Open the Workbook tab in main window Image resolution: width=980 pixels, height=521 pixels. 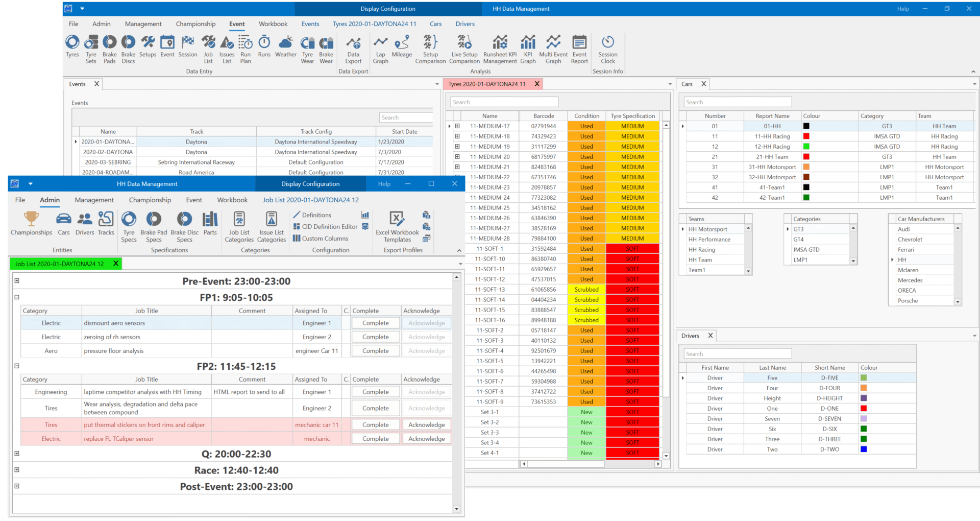click(273, 24)
